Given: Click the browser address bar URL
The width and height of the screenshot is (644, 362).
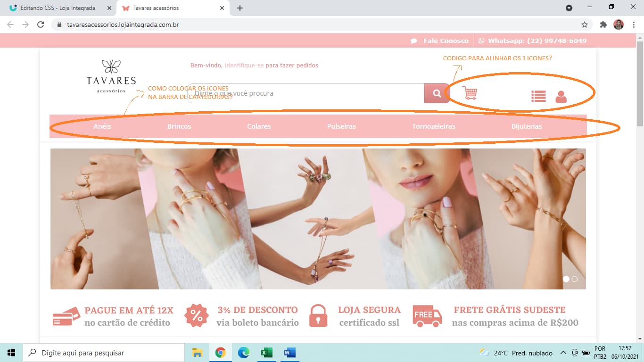Looking at the screenshot, I should click(x=123, y=25).
